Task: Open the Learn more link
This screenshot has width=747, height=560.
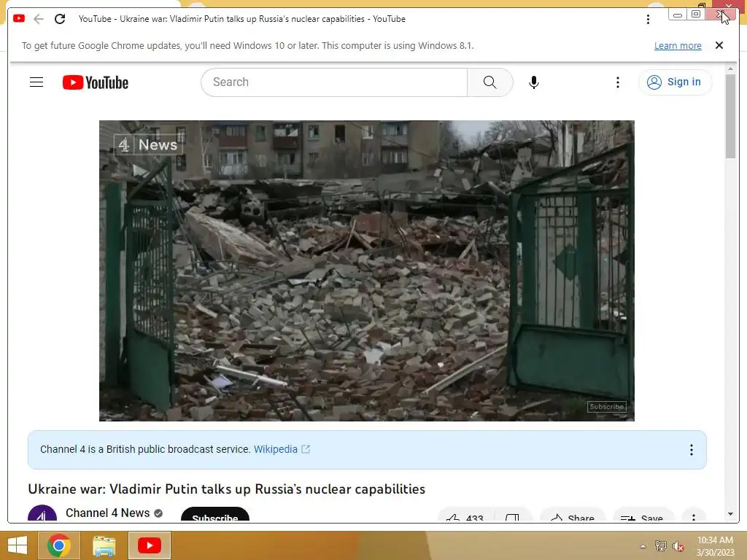Action: pos(678,46)
